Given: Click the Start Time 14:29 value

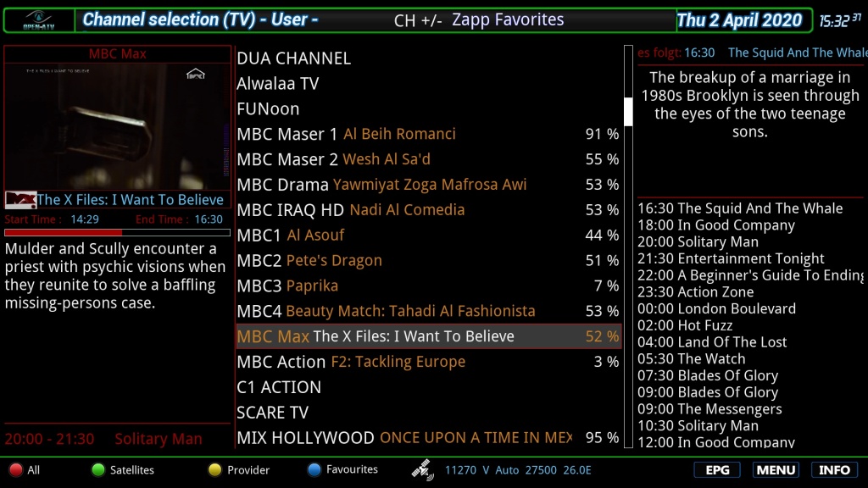Looking at the screenshot, I should click(85, 219).
